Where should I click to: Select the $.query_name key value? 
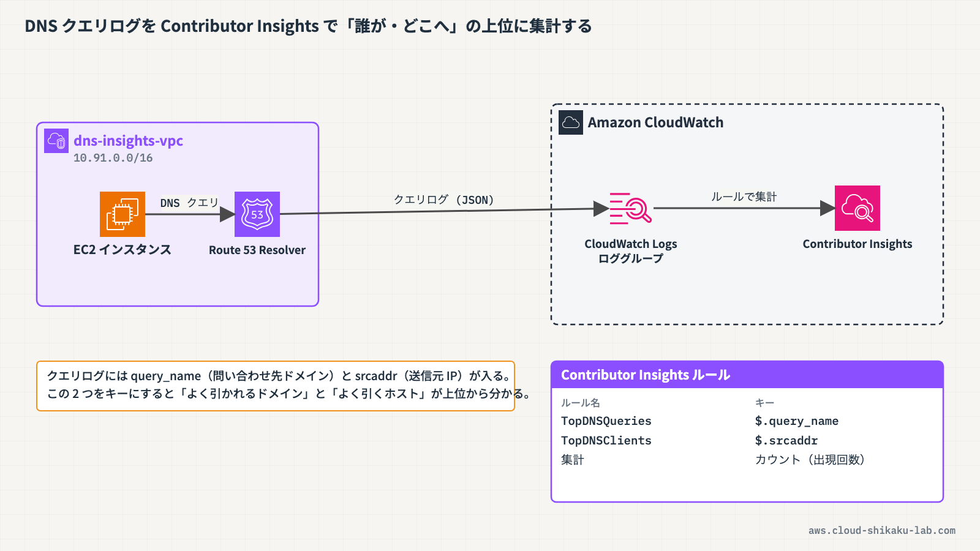(797, 421)
